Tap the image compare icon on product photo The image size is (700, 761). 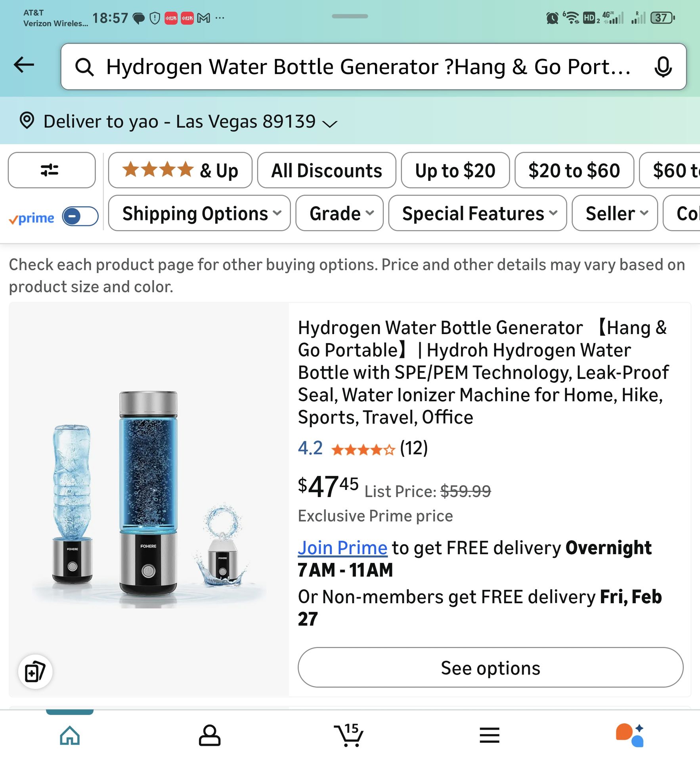pyautogui.click(x=35, y=671)
